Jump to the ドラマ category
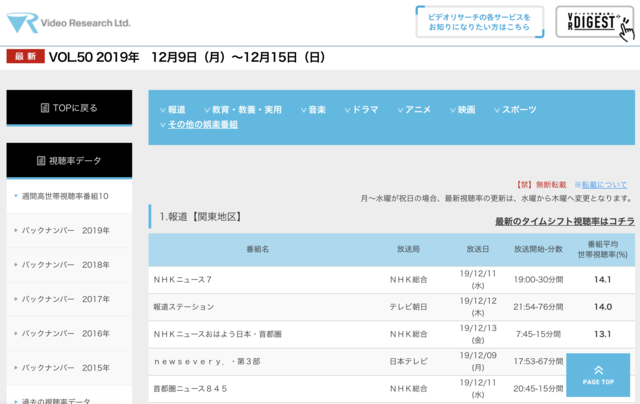The width and height of the screenshot is (640, 404). [361, 110]
